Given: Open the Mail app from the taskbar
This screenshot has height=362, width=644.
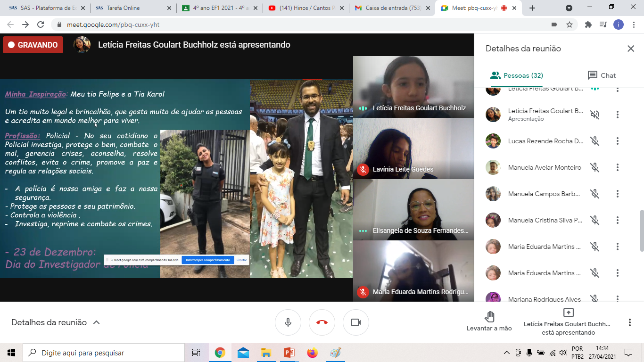Looking at the screenshot, I should click(243, 353).
